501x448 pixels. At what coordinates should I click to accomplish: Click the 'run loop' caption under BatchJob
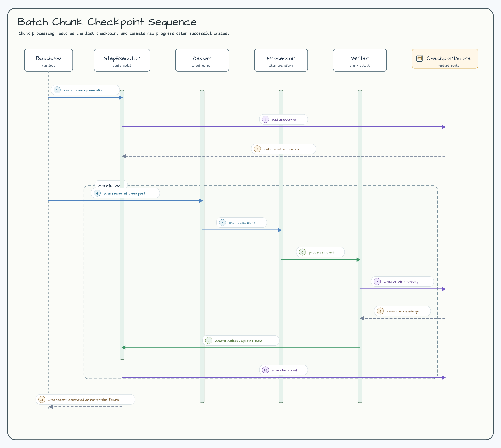[x=49, y=66]
